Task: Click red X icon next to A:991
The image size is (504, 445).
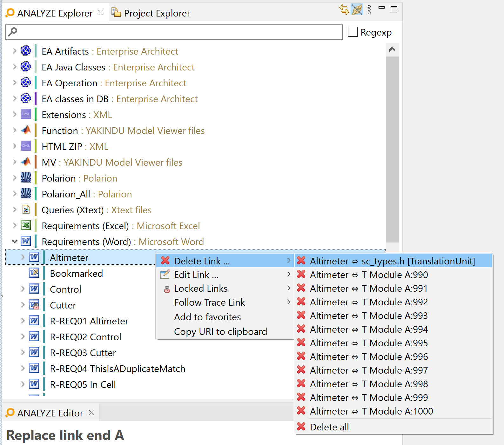Action: (x=301, y=288)
